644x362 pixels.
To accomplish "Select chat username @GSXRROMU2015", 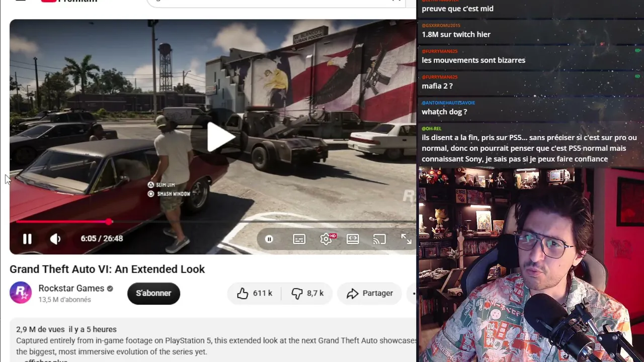I will [441, 25].
